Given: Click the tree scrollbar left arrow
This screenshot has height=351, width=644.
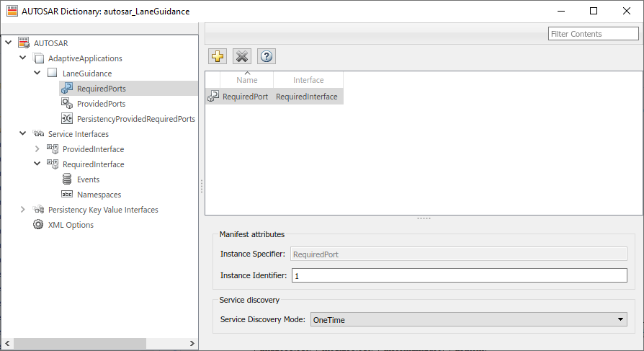Looking at the screenshot, I should pos(7,343).
